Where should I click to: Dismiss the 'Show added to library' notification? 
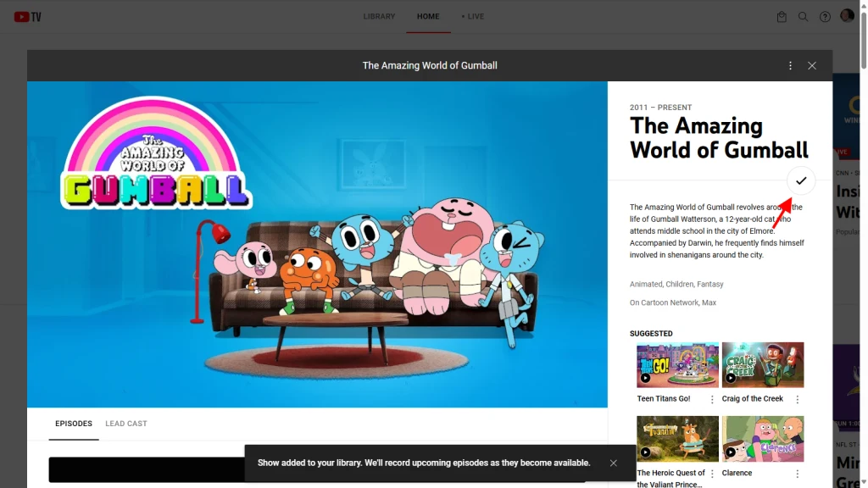[613, 463]
